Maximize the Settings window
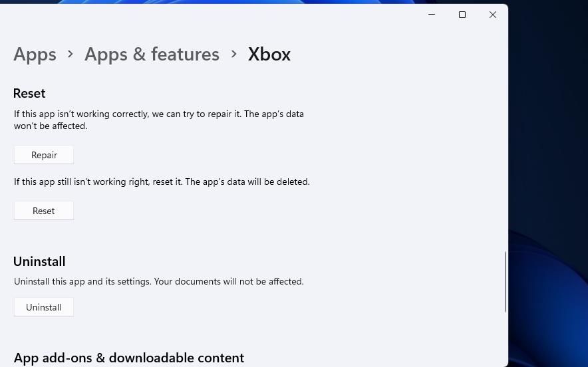Viewport: 588px width, 367px height. tap(462, 15)
